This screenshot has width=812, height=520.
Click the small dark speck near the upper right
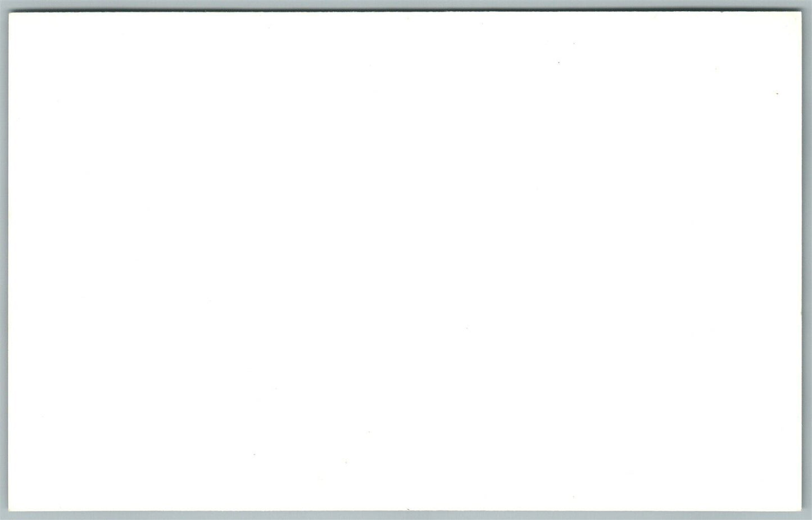coord(559,62)
